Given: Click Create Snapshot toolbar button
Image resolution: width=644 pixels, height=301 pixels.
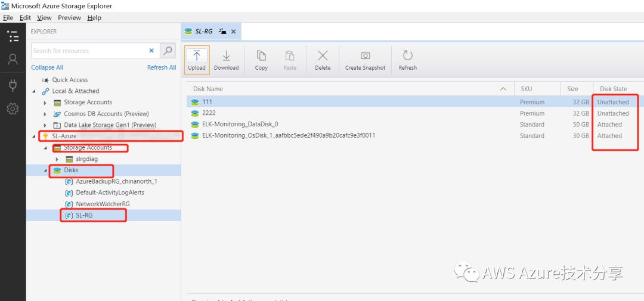Looking at the screenshot, I should (x=365, y=60).
